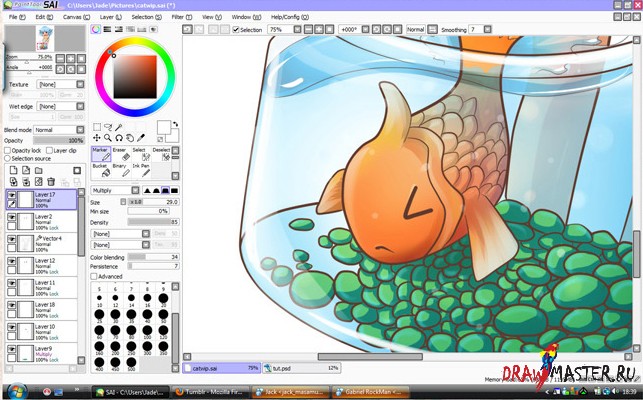Open the File menu
643x400 pixels.
click(17, 17)
